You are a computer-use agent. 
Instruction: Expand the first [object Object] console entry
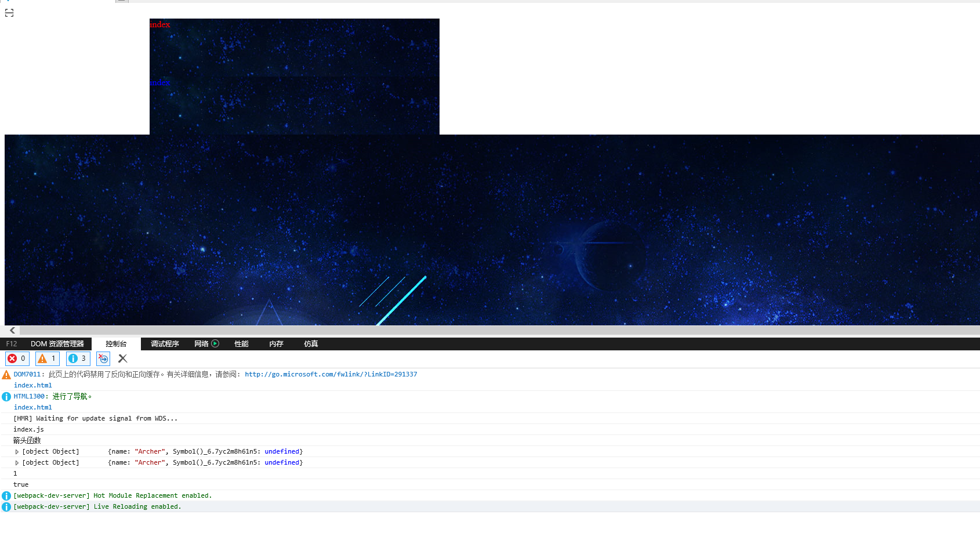(17, 451)
